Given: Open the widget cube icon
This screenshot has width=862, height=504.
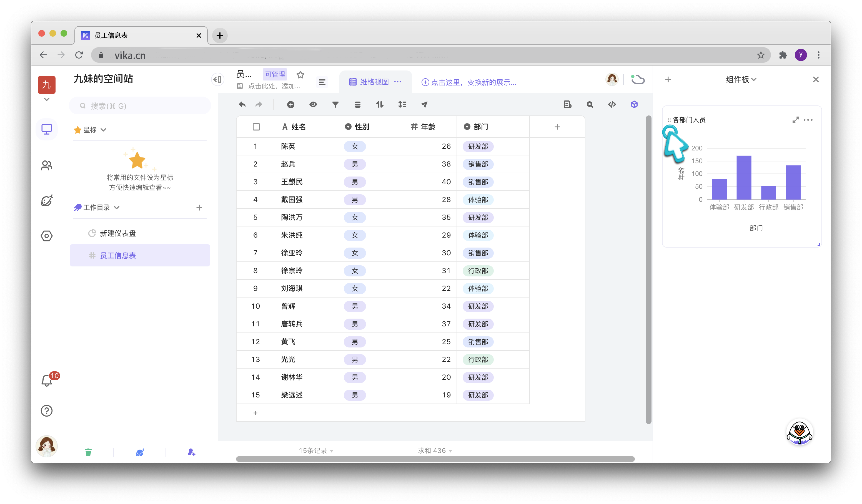Looking at the screenshot, I should coord(634,105).
